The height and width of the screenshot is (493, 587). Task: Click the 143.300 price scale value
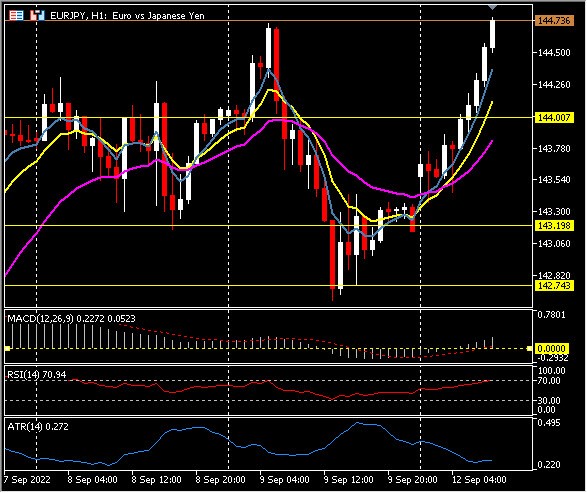(x=554, y=212)
